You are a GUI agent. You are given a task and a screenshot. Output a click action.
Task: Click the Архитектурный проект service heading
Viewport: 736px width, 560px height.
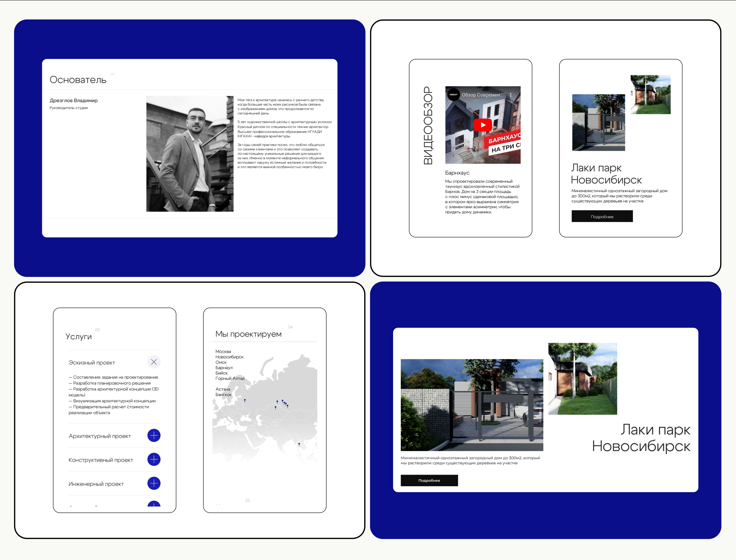(100, 436)
